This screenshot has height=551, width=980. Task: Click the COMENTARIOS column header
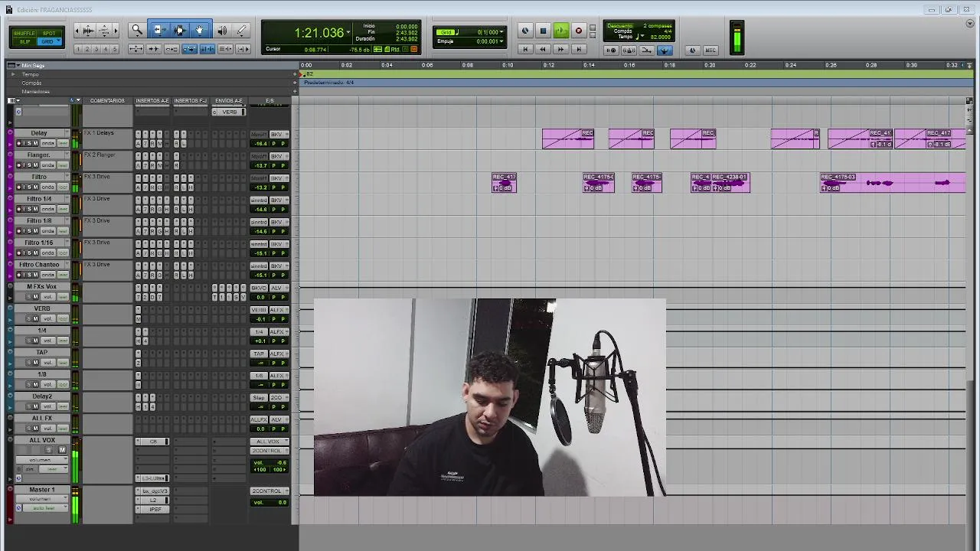pyautogui.click(x=107, y=101)
